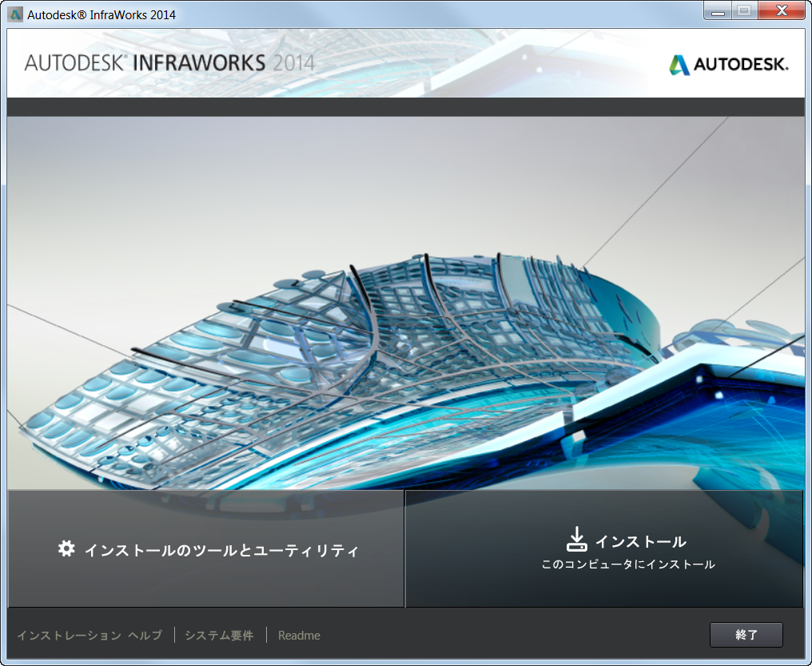The image size is (812, 666).
Task: Open インストールのツールとユーティリティ panel
Action: tap(206, 549)
